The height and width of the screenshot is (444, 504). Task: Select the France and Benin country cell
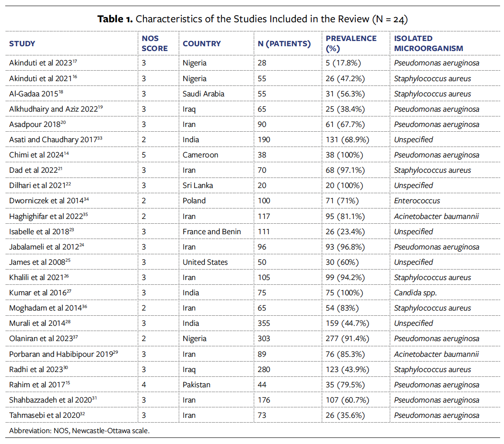(x=211, y=232)
